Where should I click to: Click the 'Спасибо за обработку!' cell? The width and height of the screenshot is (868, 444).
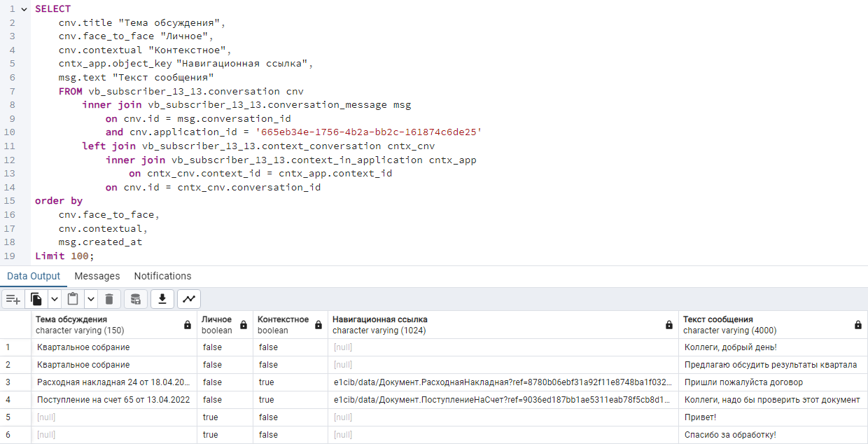click(773, 435)
